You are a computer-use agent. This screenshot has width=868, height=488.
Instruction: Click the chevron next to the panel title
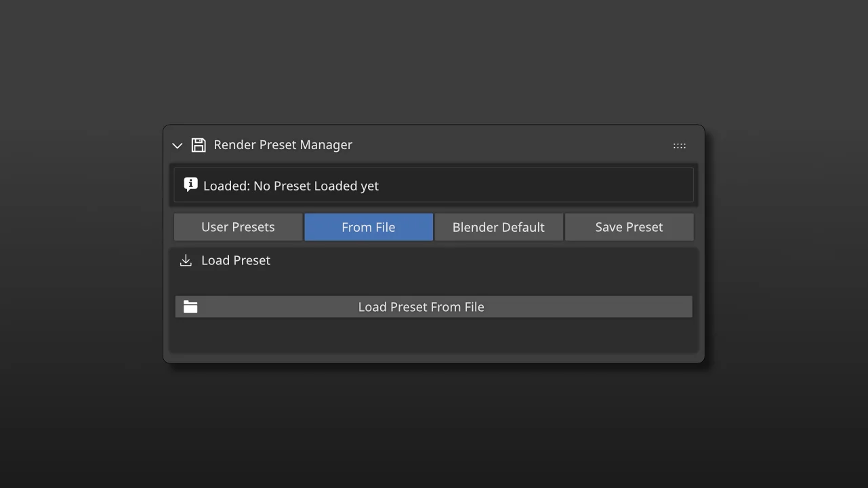tap(177, 145)
